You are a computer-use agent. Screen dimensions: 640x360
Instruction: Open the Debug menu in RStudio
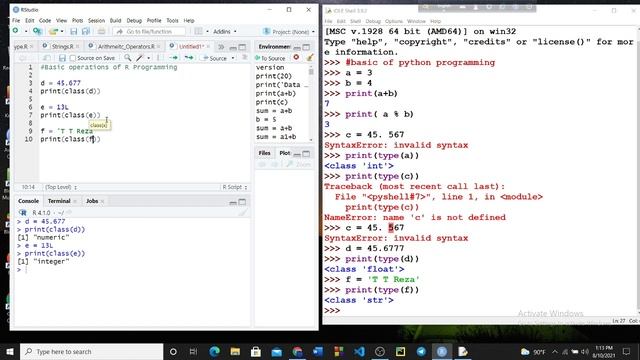click(x=134, y=20)
